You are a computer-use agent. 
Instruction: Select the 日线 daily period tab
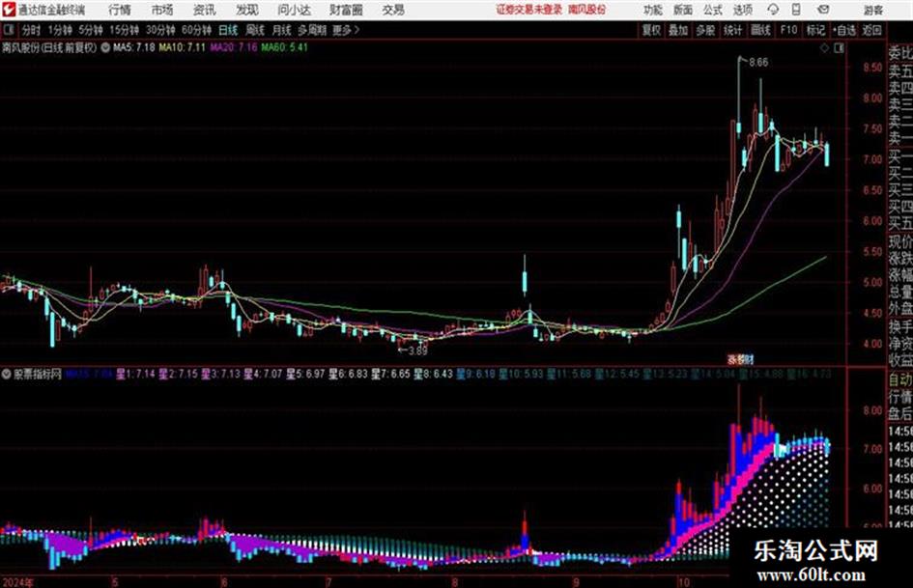(x=228, y=30)
